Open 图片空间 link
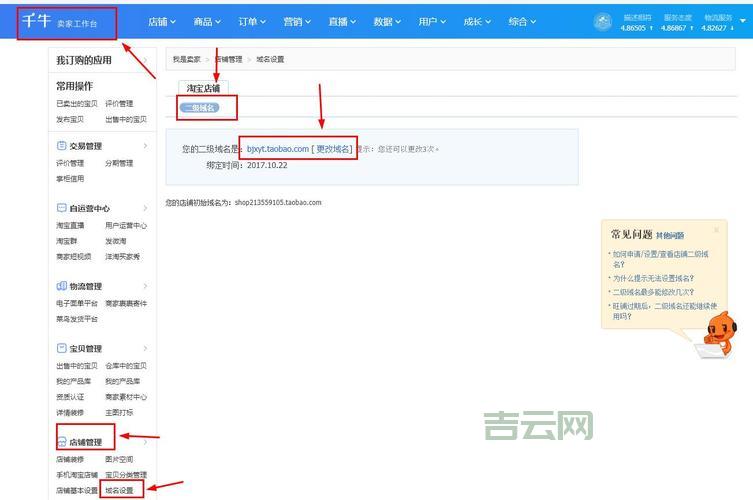The image size is (753, 500). point(119,459)
